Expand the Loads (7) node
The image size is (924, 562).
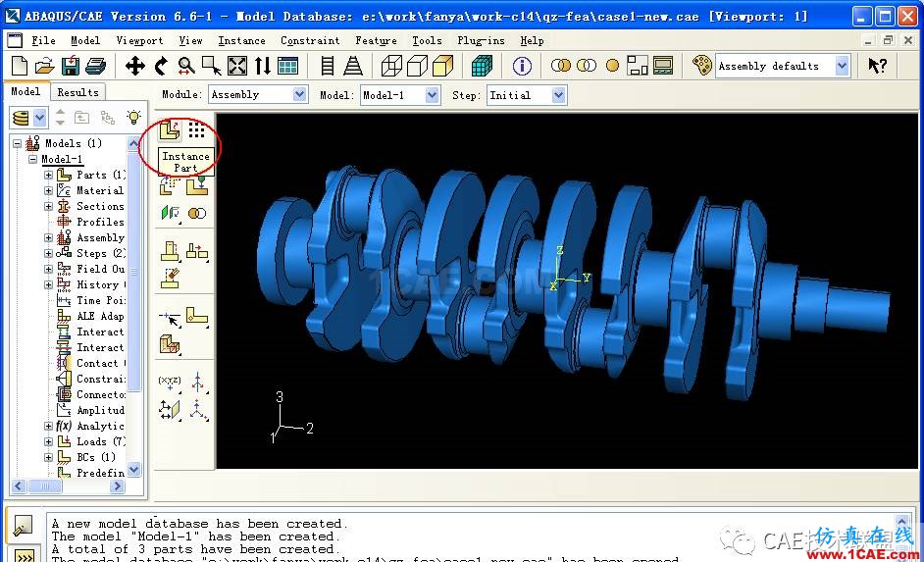[x=48, y=441]
